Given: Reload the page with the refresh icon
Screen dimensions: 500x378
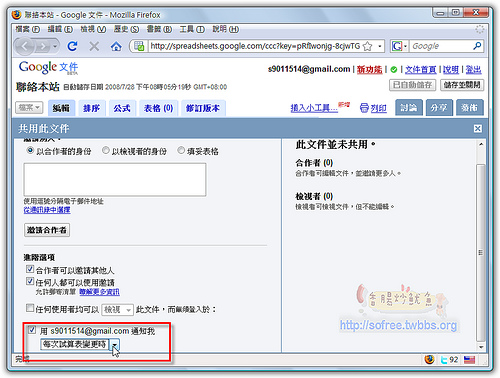Looking at the screenshot, I should pyautogui.click(x=72, y=46).
